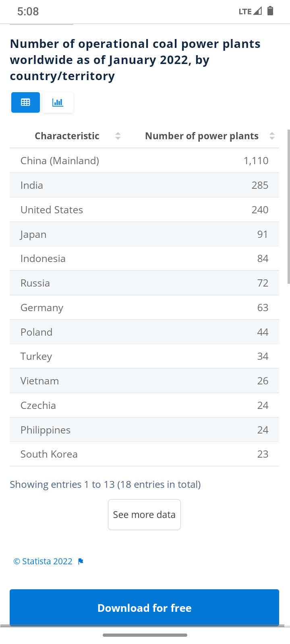Image resolution: width=290 pixels, height=644 pixels.
Task: Sort by Characteristic column arrows
Action: (x=118, y=136)
